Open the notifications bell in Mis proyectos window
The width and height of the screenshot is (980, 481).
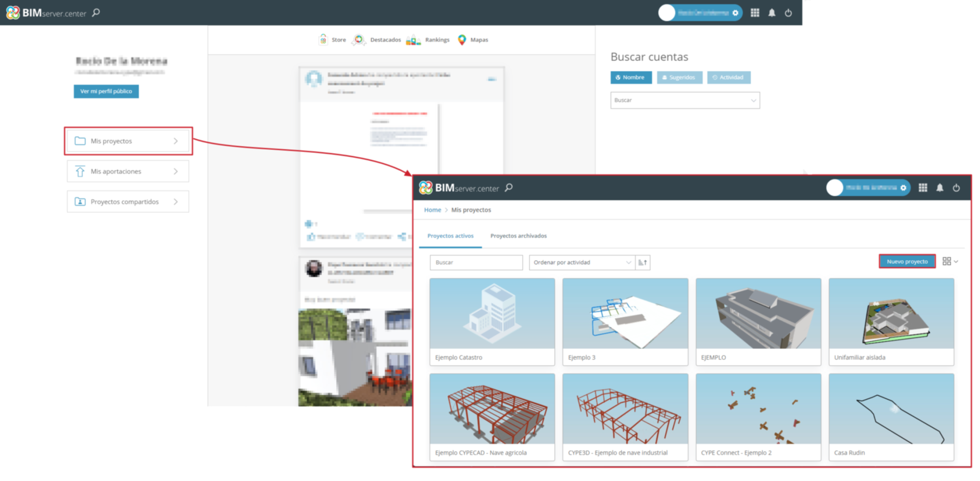(940, 188)
